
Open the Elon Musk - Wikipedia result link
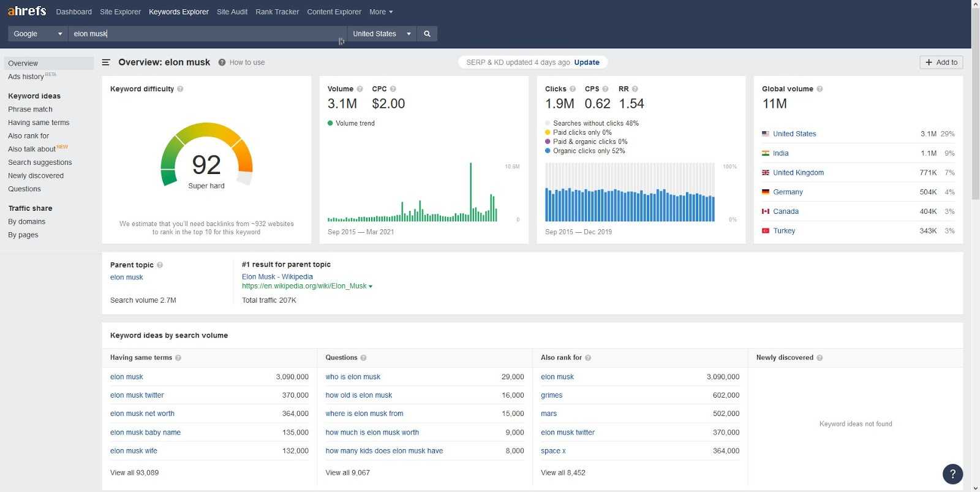(277, 277)
